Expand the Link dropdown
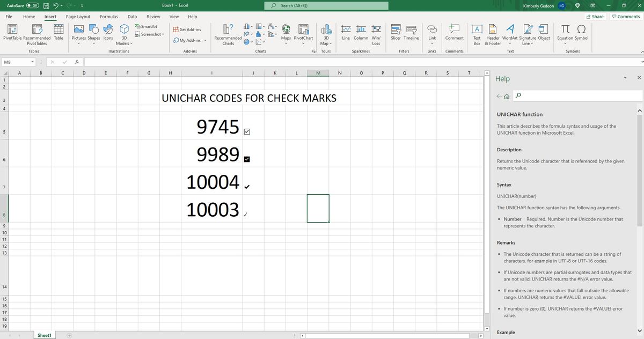Image resolution: width=644 pixels, height=339 pixels. click(432, 45)
